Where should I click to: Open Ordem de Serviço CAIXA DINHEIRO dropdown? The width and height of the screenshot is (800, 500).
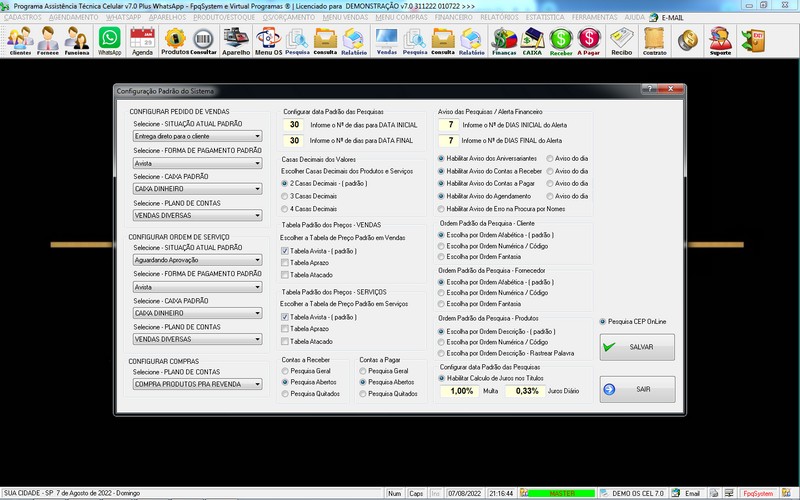(x=197, y=313)
